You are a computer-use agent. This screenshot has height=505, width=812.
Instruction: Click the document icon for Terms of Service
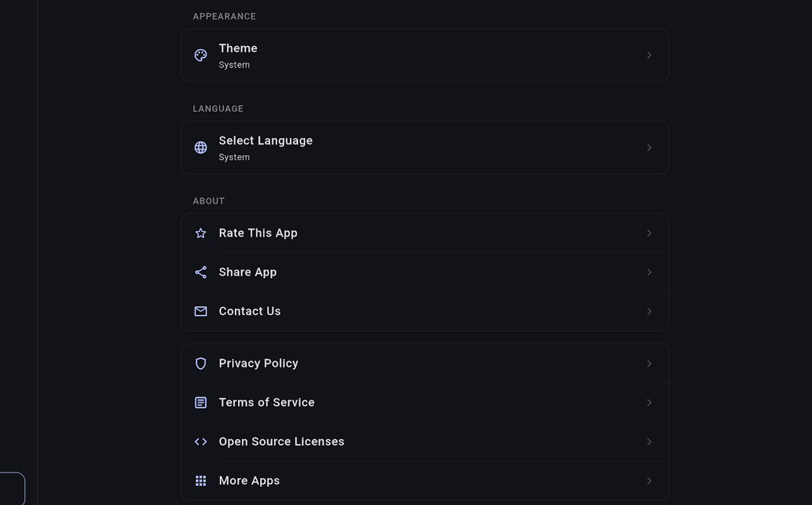click(x=201, y=403)
